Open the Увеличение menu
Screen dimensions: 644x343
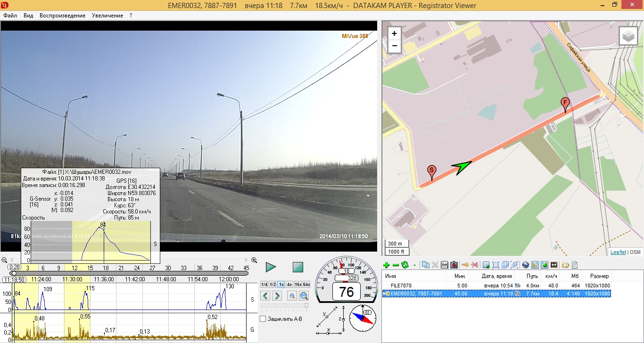click(107, 16)
